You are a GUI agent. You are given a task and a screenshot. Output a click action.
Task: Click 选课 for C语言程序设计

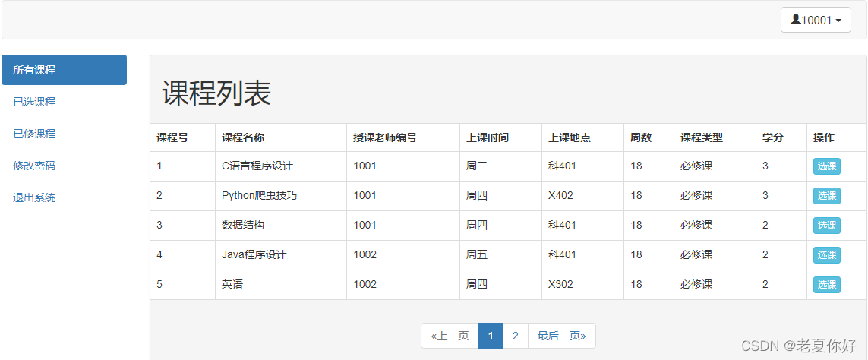pyautogui.click(x=826, y=166)
